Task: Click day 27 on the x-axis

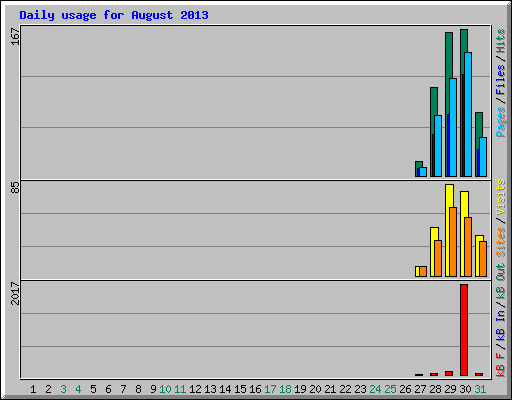Action: 420,389
